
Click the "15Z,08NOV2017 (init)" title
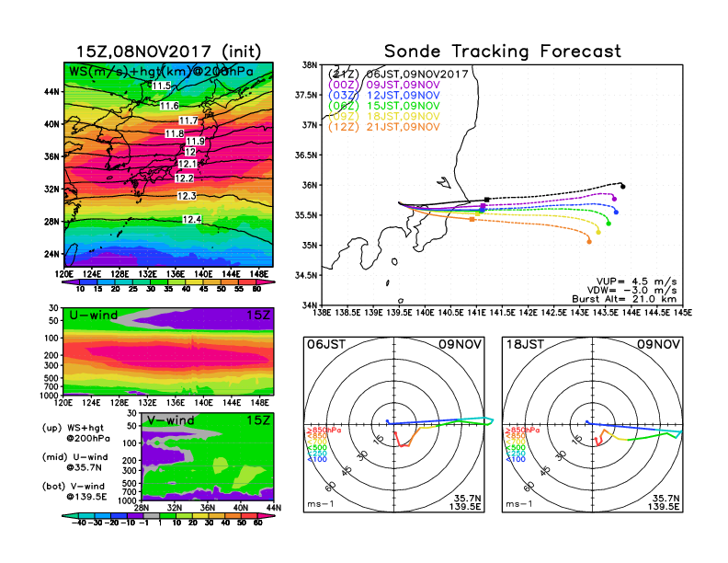[x=168, y=52]
